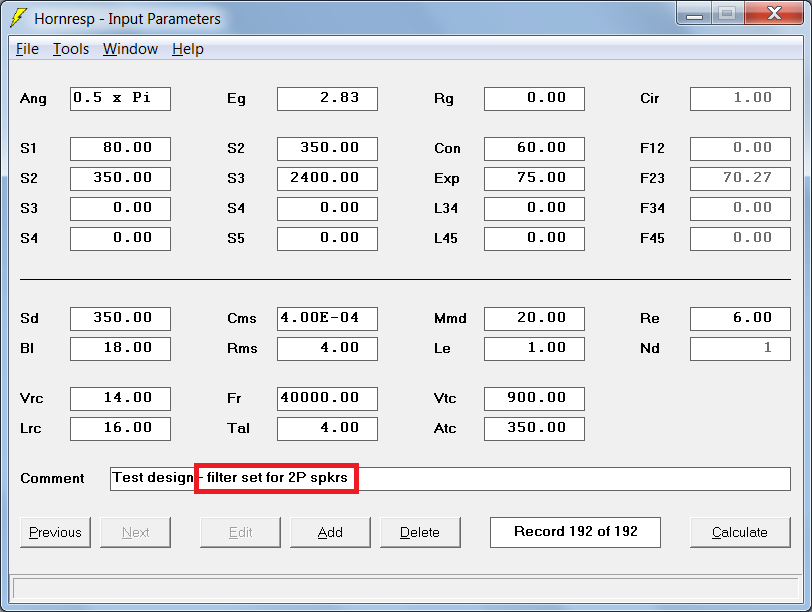Click the Add button
This screenshot has width=812, height=612.
[x=330, y=532]
